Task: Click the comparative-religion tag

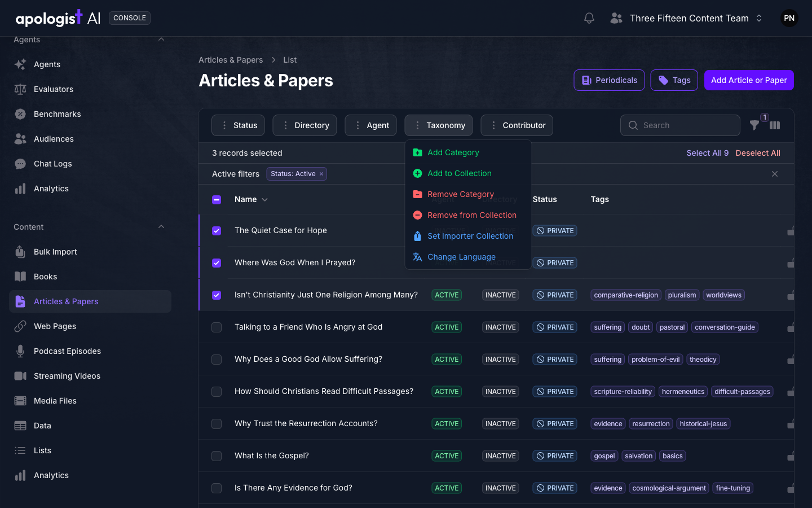Action: point(626,295)
